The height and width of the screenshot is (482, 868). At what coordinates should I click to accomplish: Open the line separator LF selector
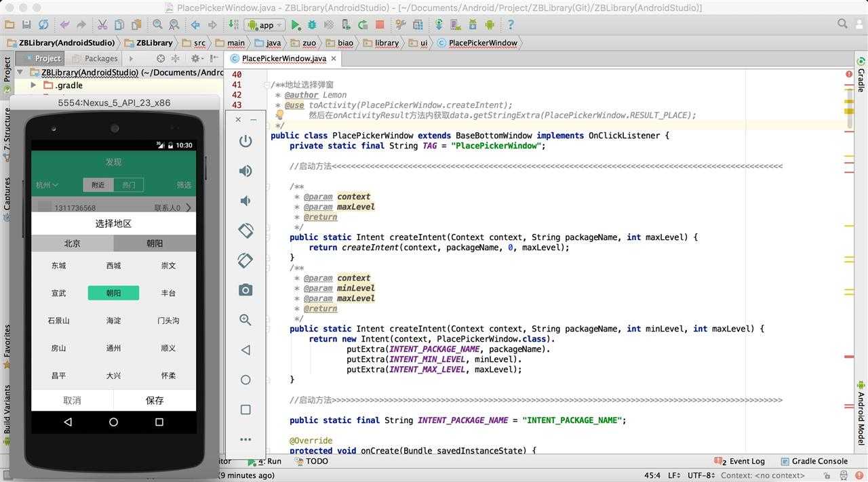pos(674,475)
